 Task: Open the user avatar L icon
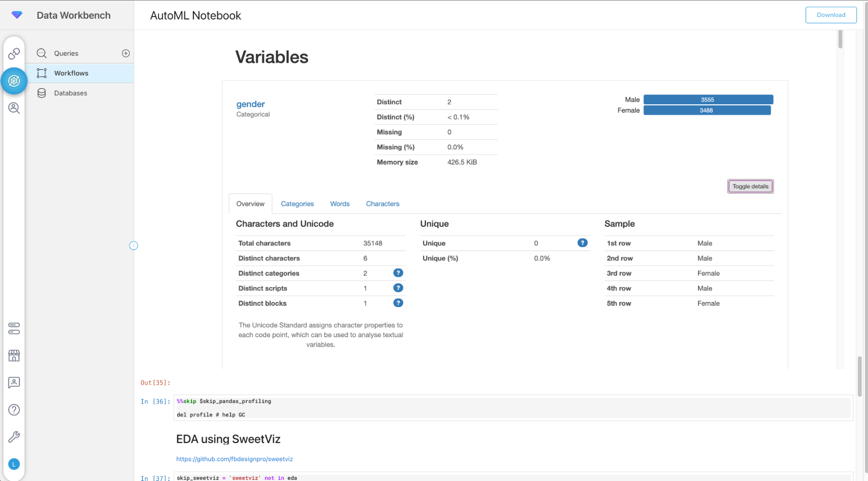pos(14,464)
